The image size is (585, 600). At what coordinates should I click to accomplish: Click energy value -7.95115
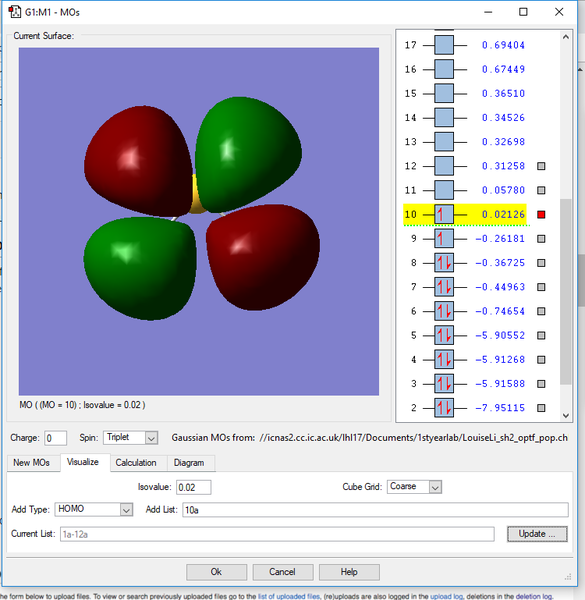500,408
